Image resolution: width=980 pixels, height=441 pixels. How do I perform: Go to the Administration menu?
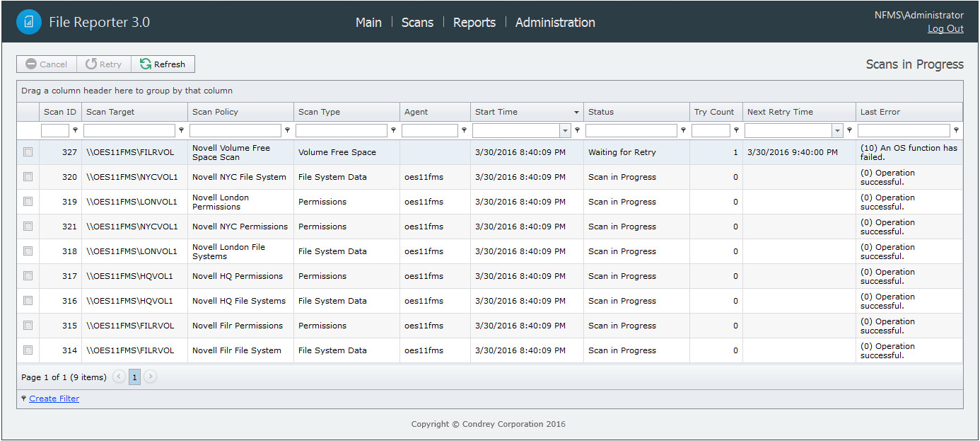pyautogui.click(x=555, y=23)
